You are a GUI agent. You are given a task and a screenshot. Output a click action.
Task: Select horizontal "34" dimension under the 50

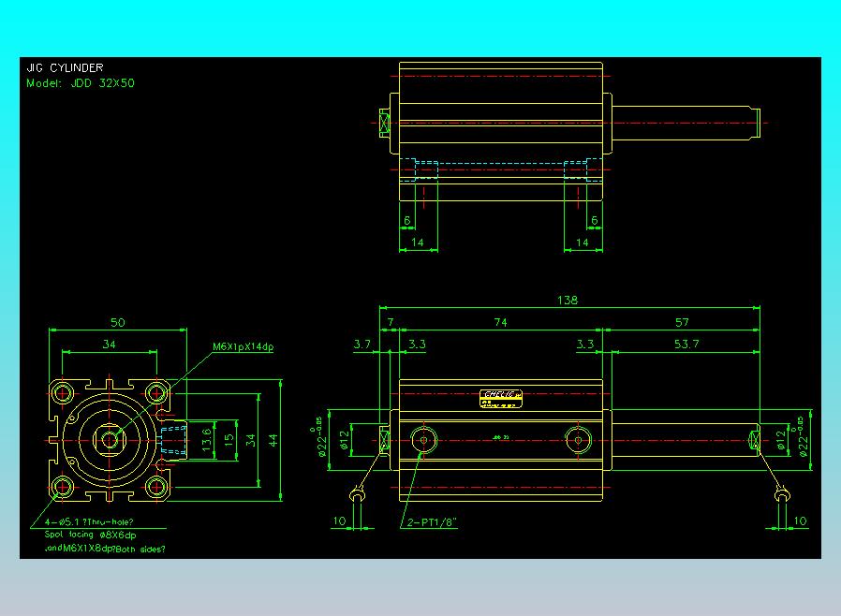[109, 345]
